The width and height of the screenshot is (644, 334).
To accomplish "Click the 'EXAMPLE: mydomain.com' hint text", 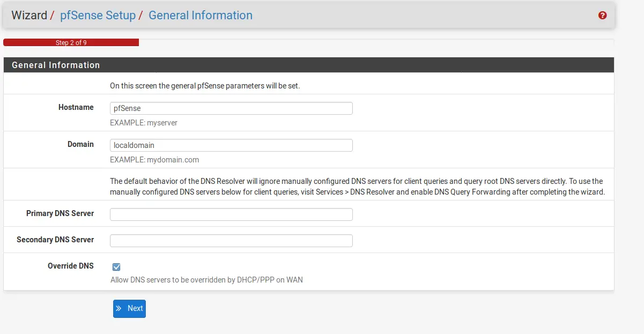I will coord(154,160).
